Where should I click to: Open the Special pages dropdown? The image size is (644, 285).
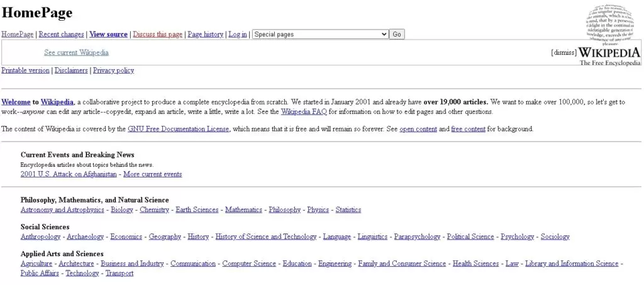[319, 34]
